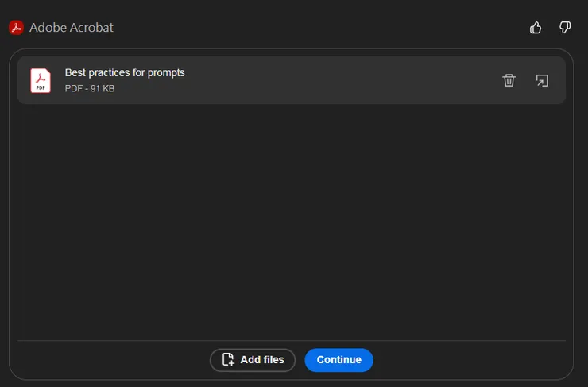Click the word 'prompts' in the file title
The image size is (588, 387).
coord(166,73)
